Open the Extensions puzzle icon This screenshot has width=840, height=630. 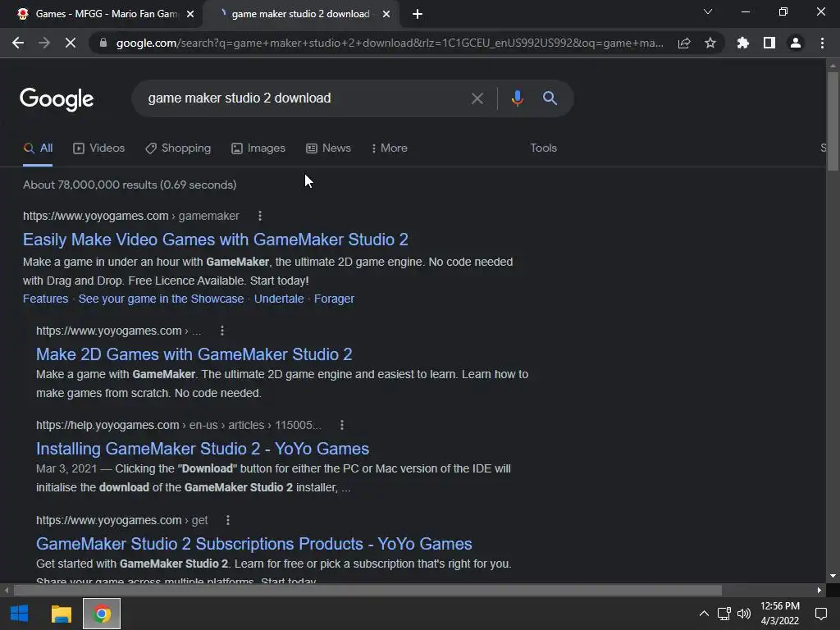[x=743, y=43]
